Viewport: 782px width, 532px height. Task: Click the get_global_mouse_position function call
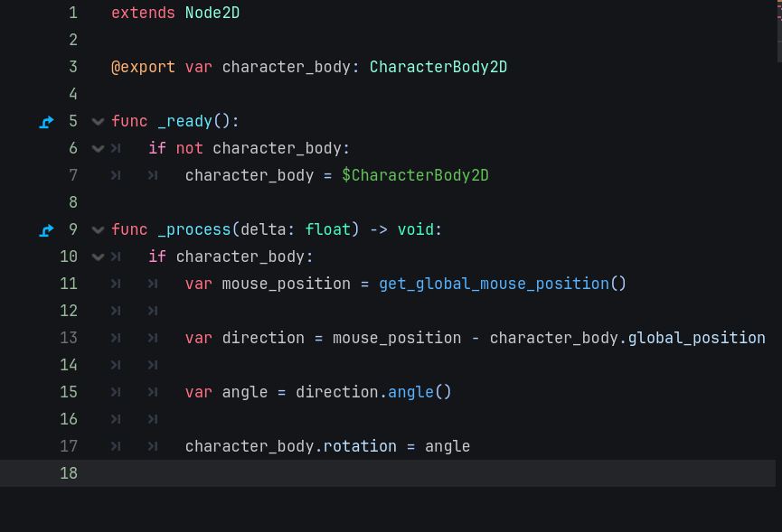[494, 284]
